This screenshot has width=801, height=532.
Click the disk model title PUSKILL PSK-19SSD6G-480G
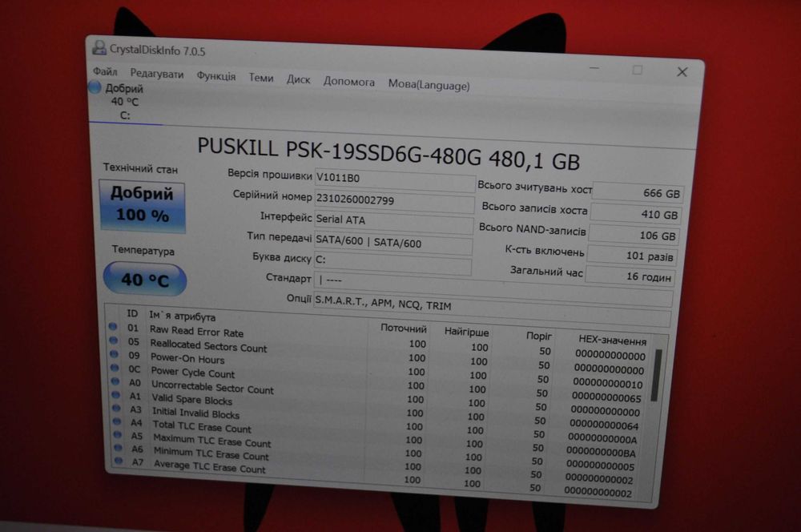pos(340,151)
